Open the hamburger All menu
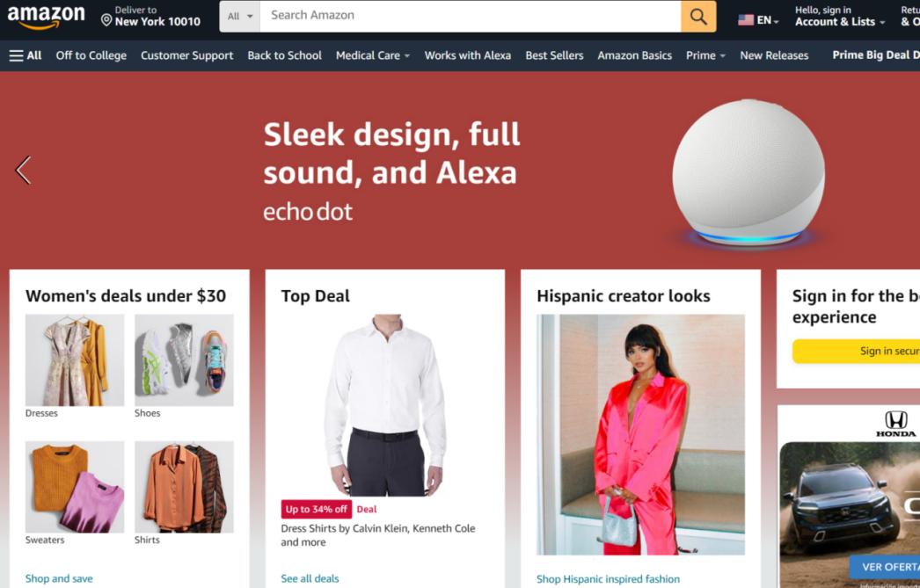The width and height of the screenshot is (920, 588). 26,55
